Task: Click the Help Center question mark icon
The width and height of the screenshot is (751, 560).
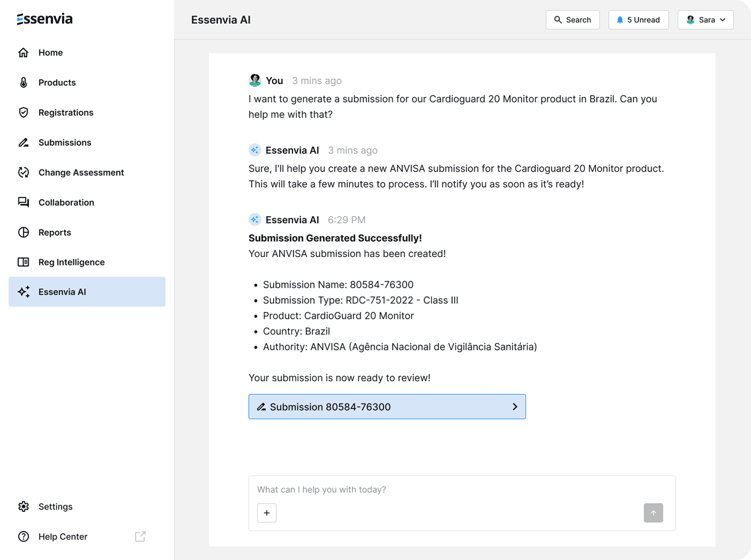Action: [x=23, y=537]
